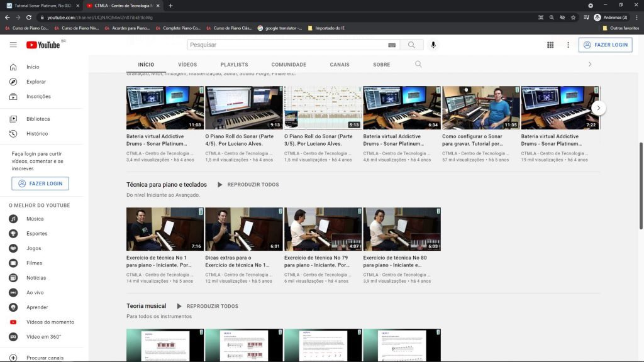Image resolution: width=644 pixels, height=362 pixels.
Task: Open the 11:03 Bateria virtual Addictive Drums thumbnail
Action: click(165, 108)
